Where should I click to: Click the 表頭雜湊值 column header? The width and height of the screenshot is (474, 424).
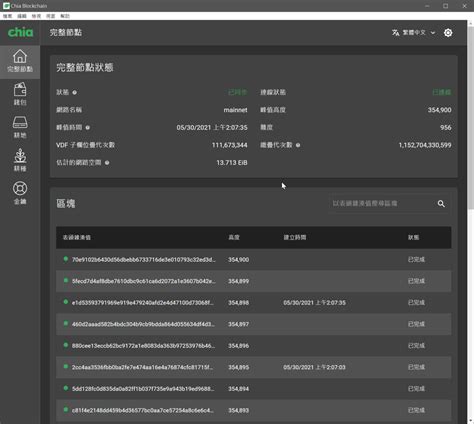77,237
